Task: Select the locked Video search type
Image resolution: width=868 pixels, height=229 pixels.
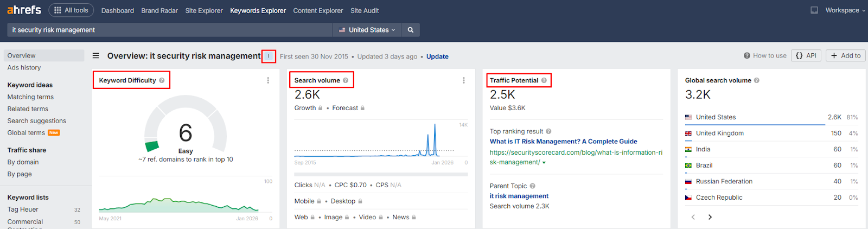Action: tap(371, 217)
